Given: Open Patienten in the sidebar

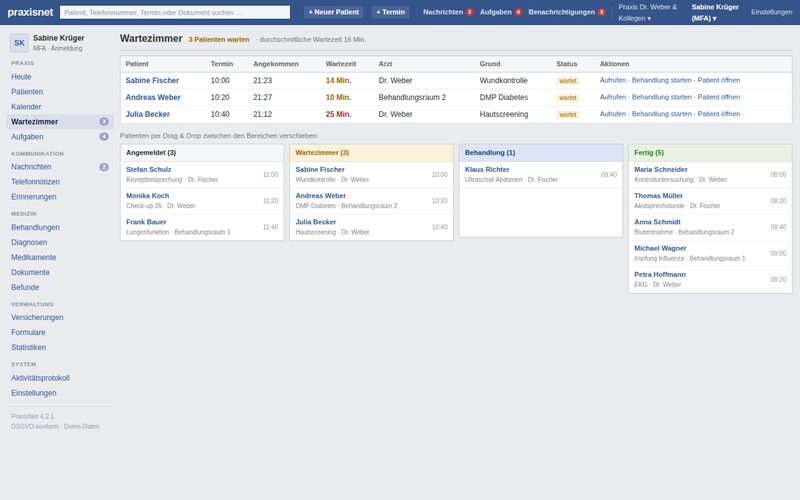Looking at the screenshot, I should (x=59, y=92).
